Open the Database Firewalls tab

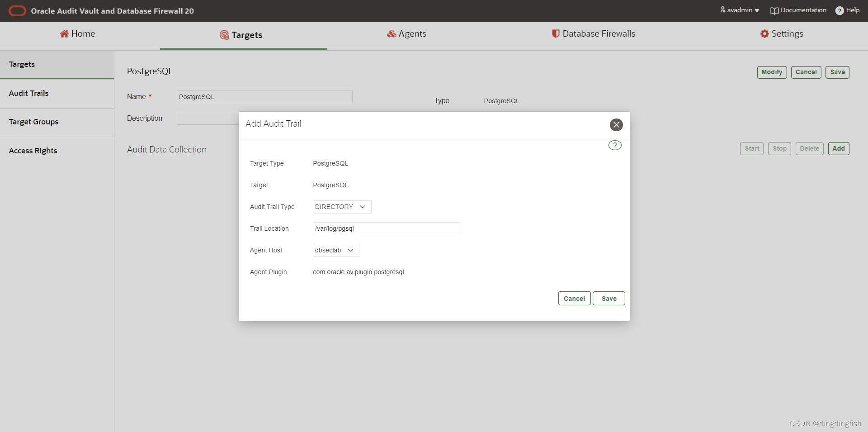pos(593,34)
